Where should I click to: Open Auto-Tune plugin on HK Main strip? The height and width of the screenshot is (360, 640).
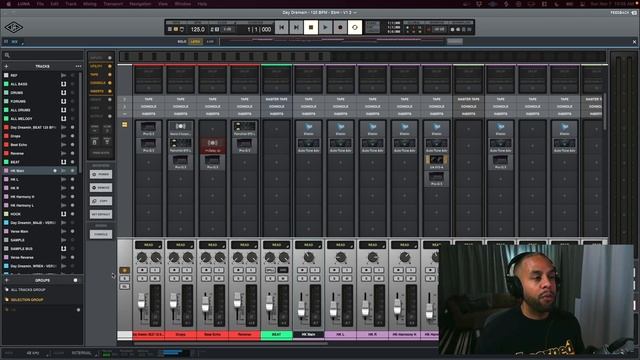pyautogui.click(x=309, y=145)
